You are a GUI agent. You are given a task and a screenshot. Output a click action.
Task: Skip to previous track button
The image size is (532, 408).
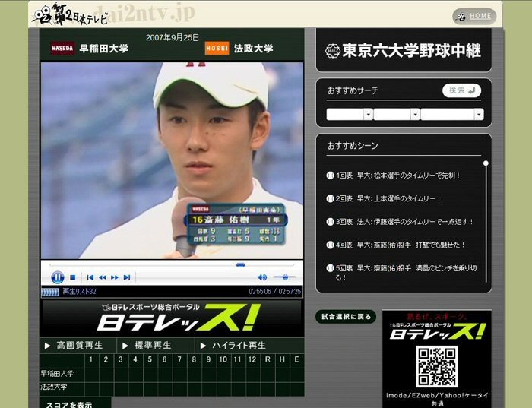(x=90, y=277)
